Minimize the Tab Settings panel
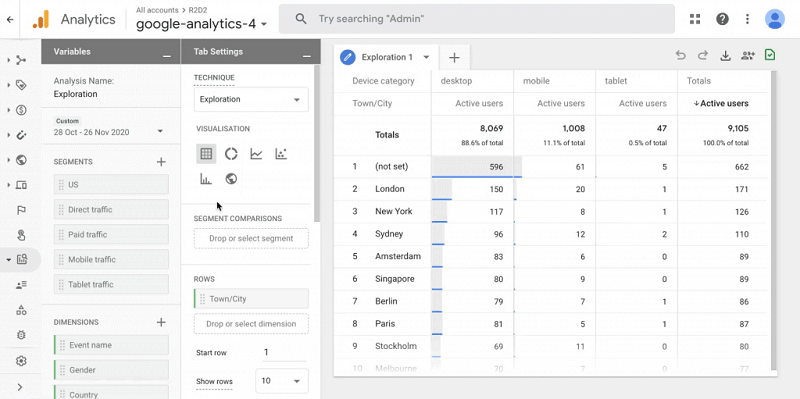This screenshot has height=399, width=800. pyautogui.click(x=306, y=53)
